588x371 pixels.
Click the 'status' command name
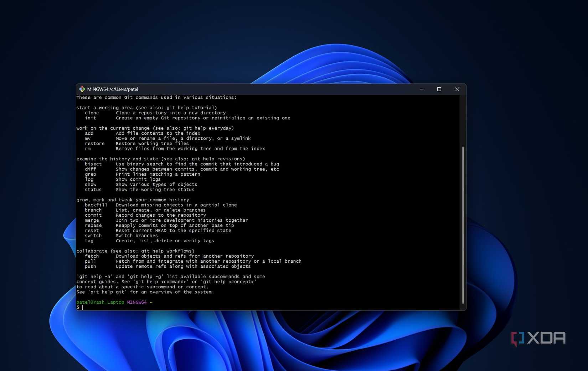tap(93, 190)
